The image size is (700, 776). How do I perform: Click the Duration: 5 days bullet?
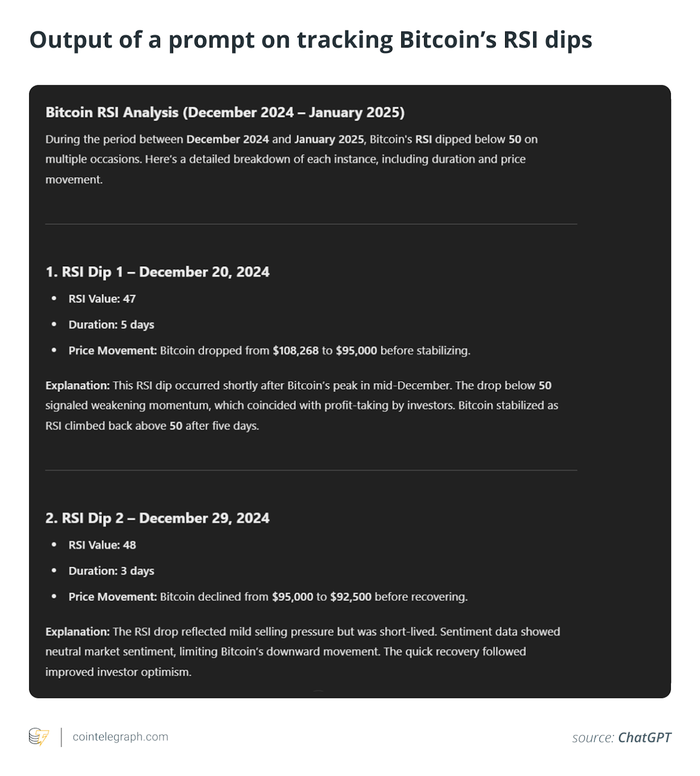[x=111, y=325]
